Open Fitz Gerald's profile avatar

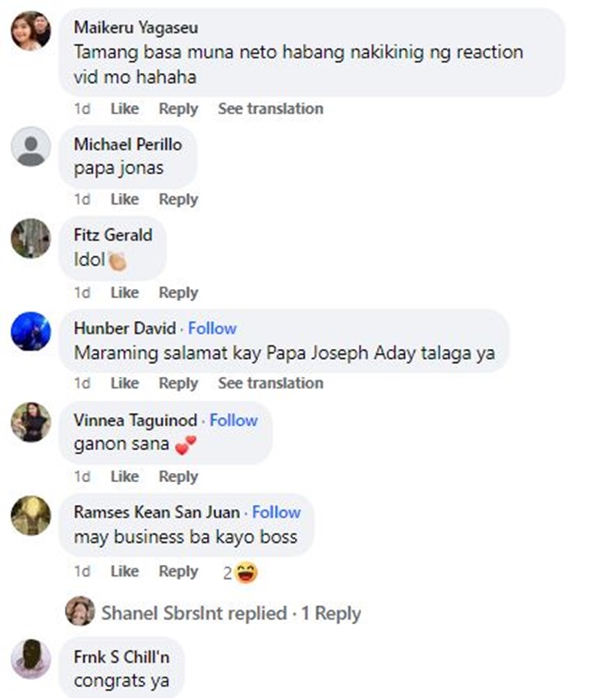[x=31, y=238]
